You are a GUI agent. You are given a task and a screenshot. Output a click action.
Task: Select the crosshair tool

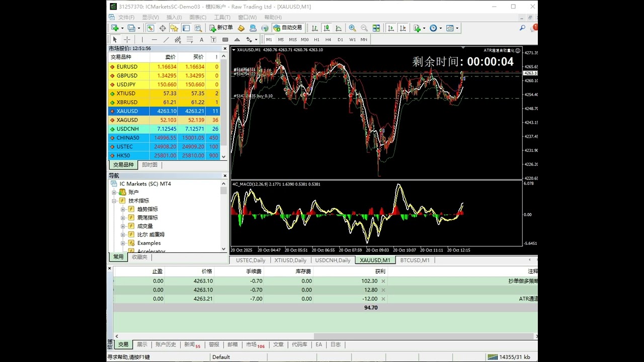pos(127,39)
